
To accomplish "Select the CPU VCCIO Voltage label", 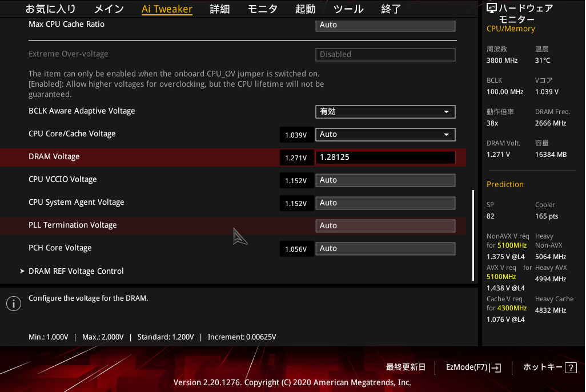I will [62, 179].
